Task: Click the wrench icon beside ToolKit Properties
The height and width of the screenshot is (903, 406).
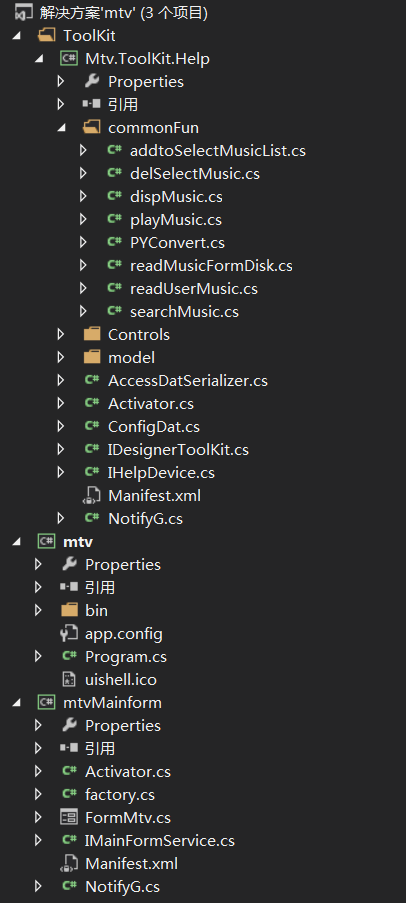Action: pyautogui.click(x=92, y=81)
